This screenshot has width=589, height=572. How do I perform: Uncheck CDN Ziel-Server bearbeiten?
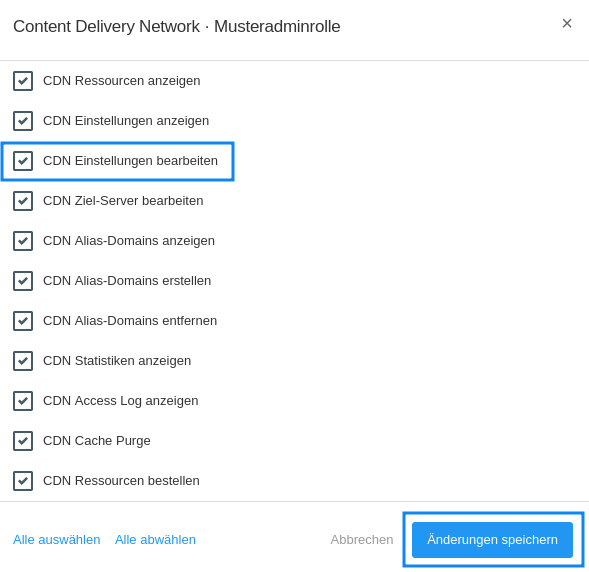click(x=23, y=201)
